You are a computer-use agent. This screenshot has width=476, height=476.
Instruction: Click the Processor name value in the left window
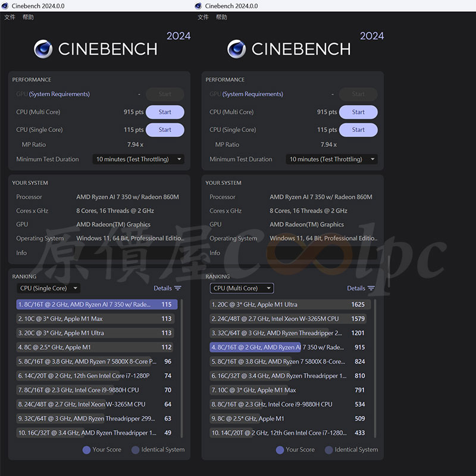[127, 197]
